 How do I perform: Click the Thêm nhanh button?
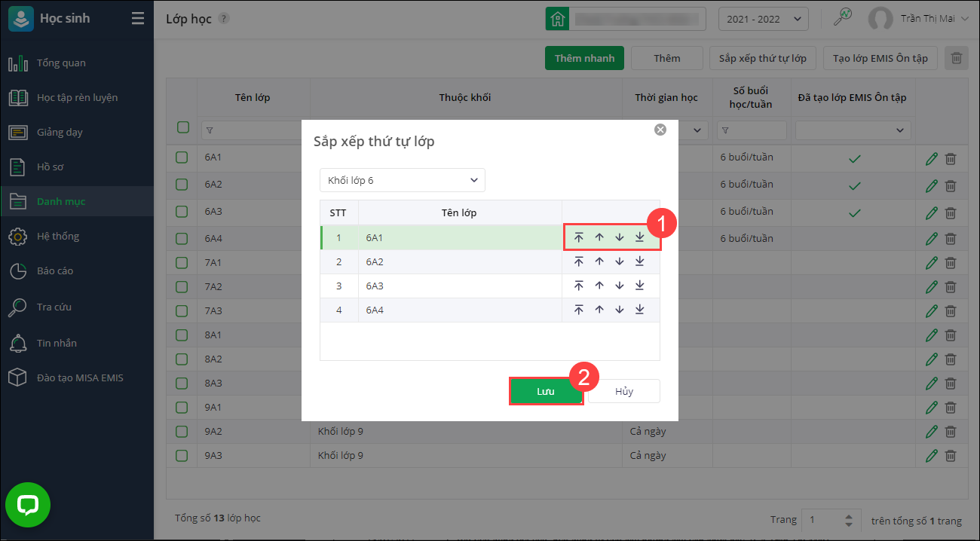pos(584,58)
